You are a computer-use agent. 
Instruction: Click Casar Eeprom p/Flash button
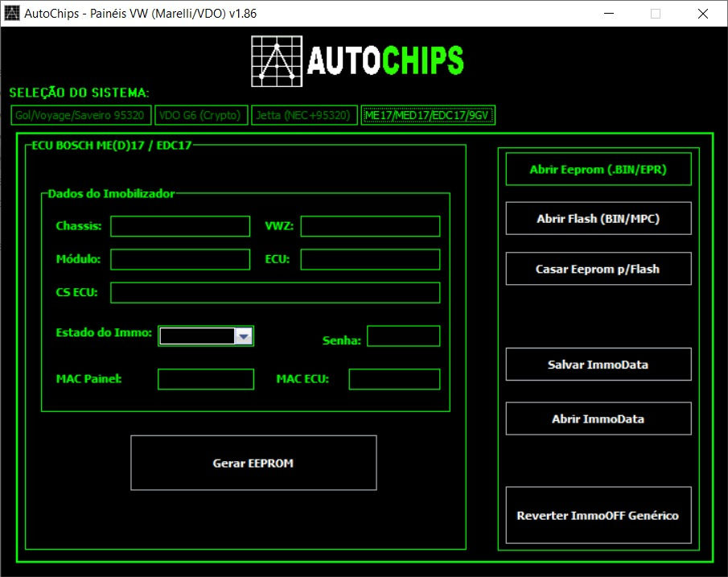(598, 269)
